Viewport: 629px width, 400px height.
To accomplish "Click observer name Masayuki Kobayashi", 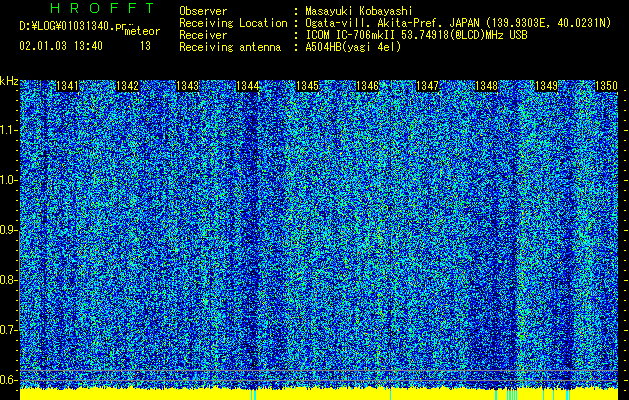I will (359, 11).
